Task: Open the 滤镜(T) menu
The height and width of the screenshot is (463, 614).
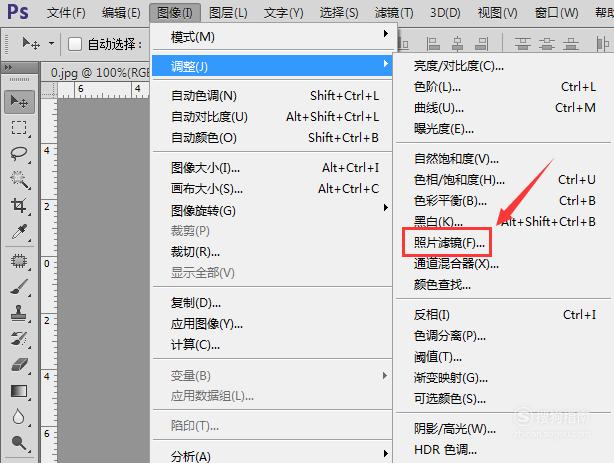Action: tap(394, 13)
